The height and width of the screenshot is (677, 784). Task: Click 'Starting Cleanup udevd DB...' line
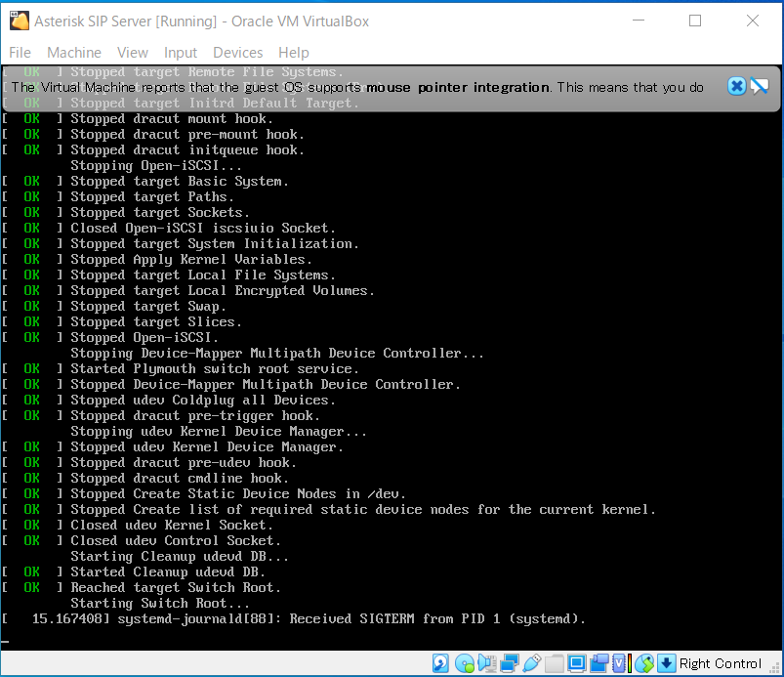(180, 557)
